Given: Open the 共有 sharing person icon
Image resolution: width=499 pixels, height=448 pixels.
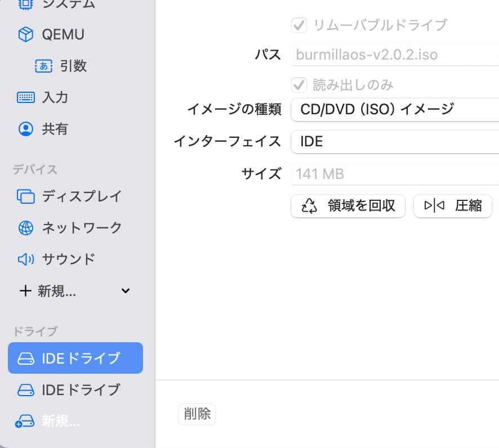Looking at the screenshot, I should [26, 129].
